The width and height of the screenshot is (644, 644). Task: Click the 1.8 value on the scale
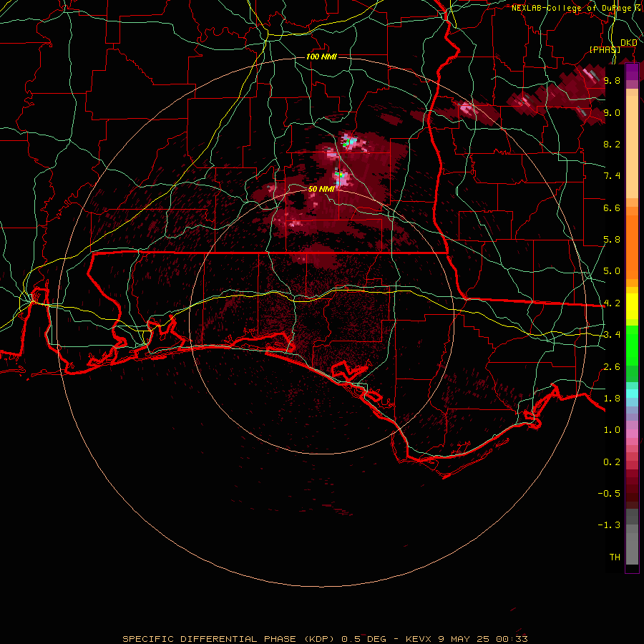[612, 399]
